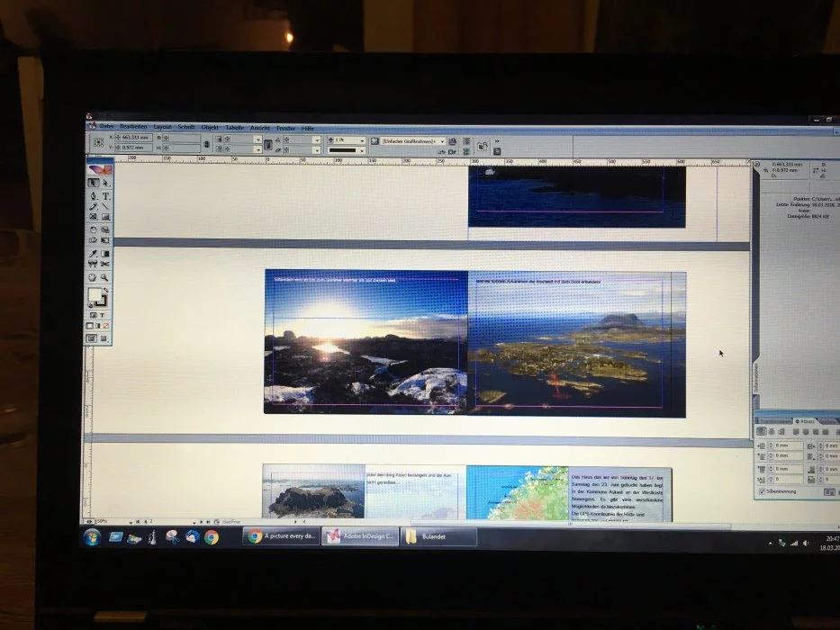Click the reference point locator grid
This screenshot has width=840, height=630.
pyautogui.click(x=98, y=143)
